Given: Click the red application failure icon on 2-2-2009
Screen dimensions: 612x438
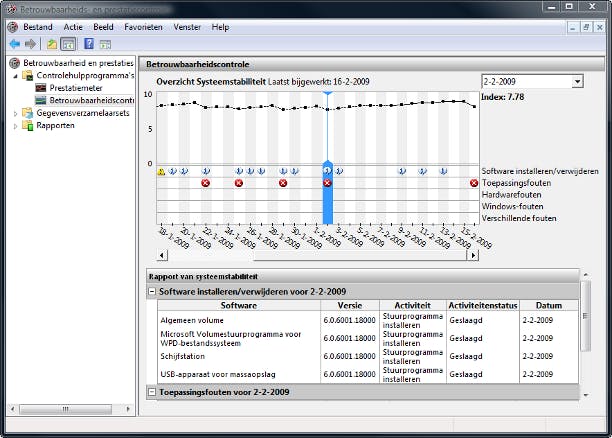Looking at the screenshot, I should coord(327,183).
